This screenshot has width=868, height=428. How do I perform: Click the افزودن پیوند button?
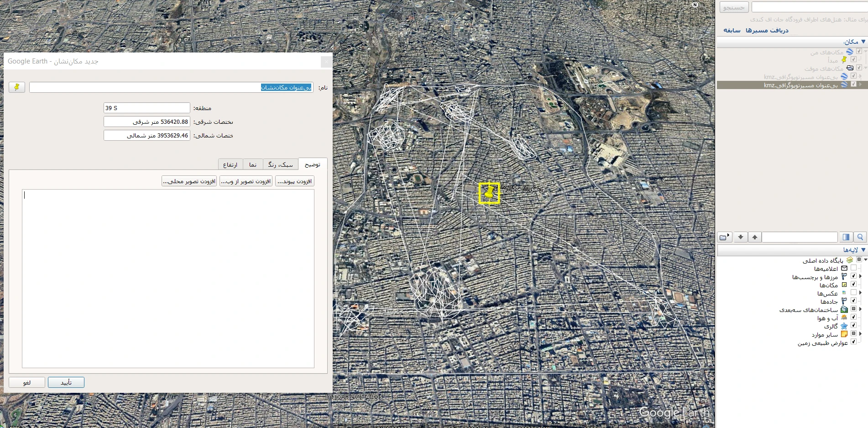tap(294, 181)
